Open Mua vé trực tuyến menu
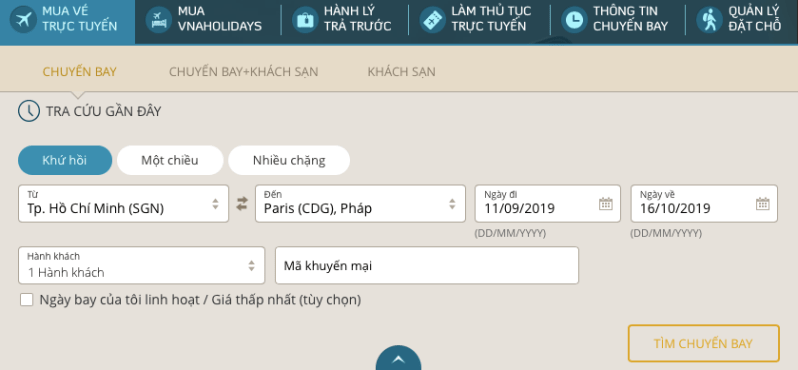This screenshot has height=370, width=798. point(68,22)
